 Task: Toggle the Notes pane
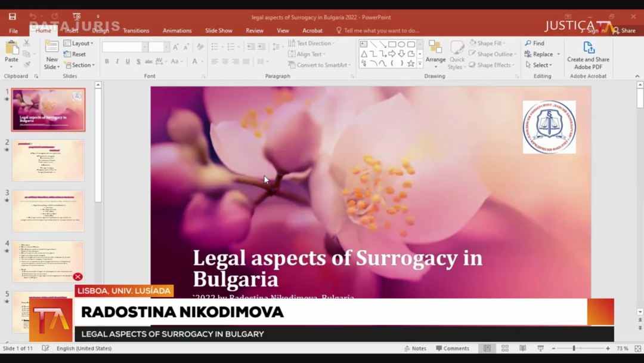tap(415, 348)
